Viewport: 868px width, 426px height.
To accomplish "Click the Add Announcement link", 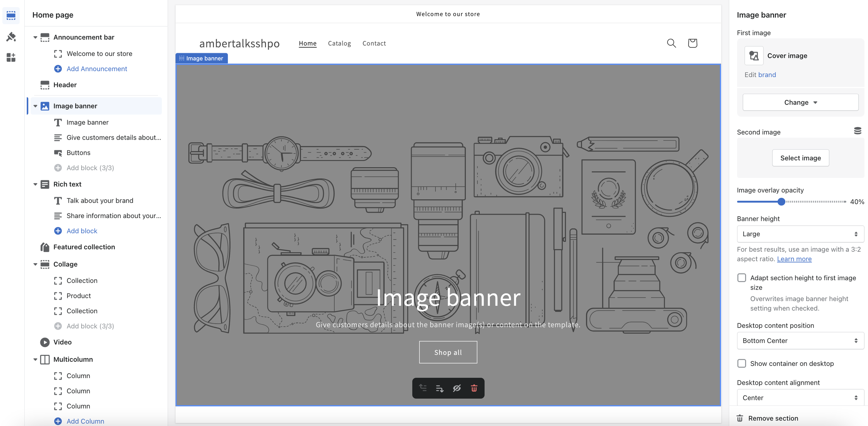I will [97, 69].
